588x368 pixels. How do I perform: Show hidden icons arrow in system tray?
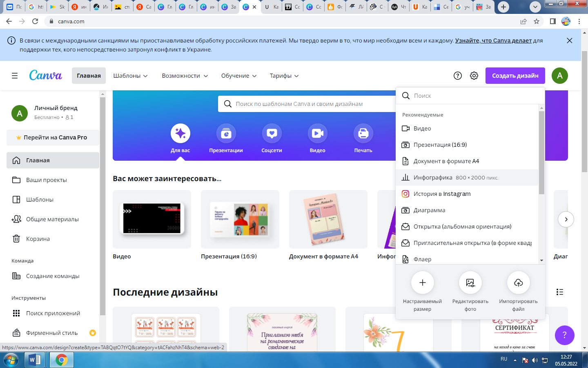tap(515, 360)
